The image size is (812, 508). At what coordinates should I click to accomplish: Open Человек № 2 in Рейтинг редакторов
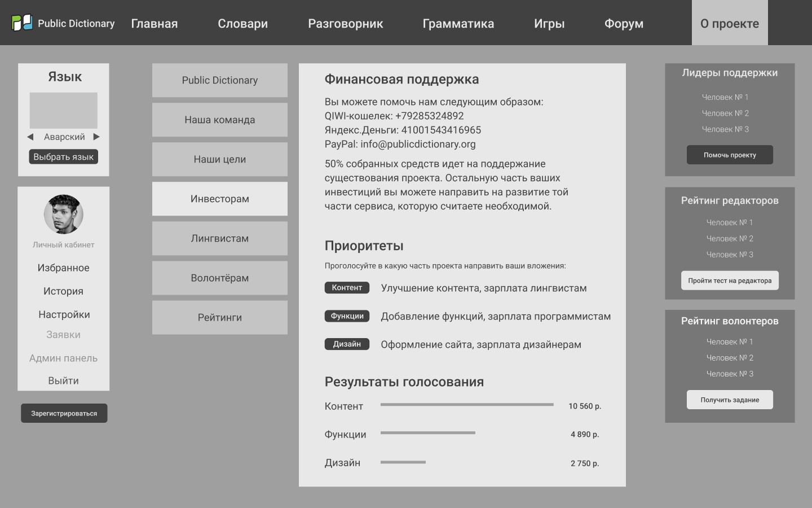coord(730,238)
